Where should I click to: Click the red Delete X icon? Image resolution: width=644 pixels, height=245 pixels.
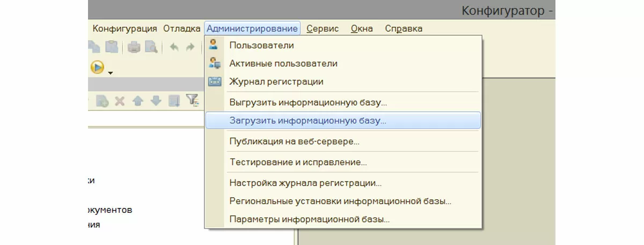click(119, 100)
